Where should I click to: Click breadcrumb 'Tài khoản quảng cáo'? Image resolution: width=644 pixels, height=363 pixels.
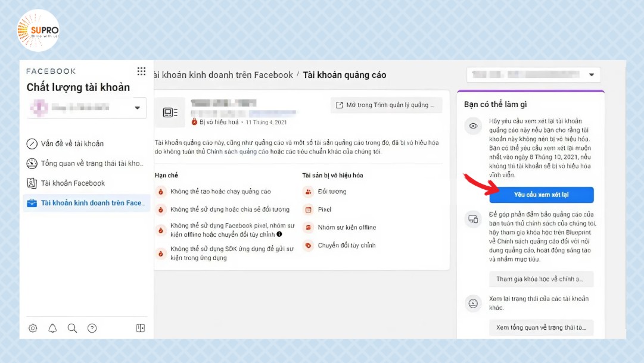344,75
